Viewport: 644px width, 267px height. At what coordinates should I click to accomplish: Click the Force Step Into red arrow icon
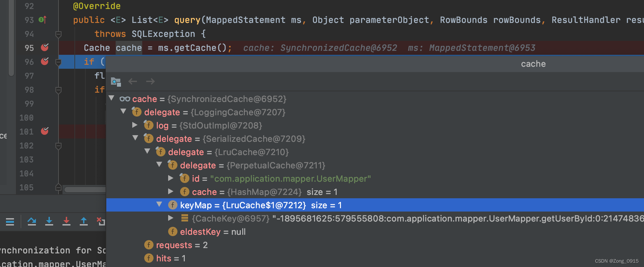click(x=66, y=222)
